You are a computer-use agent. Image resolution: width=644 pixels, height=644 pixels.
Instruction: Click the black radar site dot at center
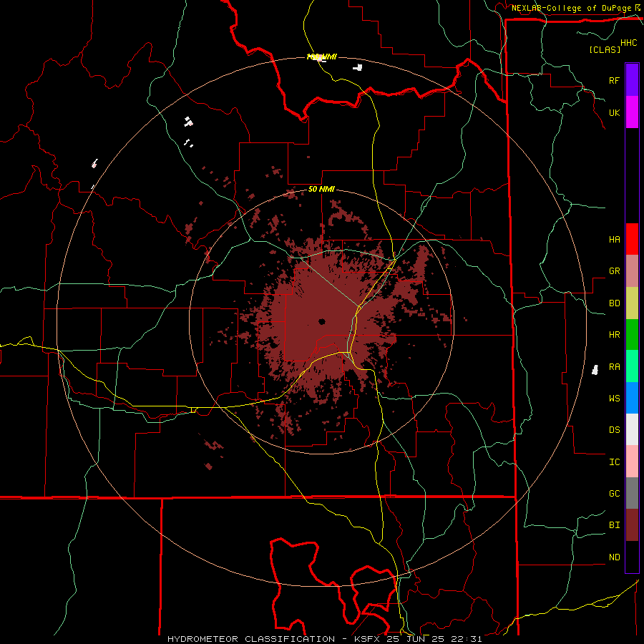[321, 321]
